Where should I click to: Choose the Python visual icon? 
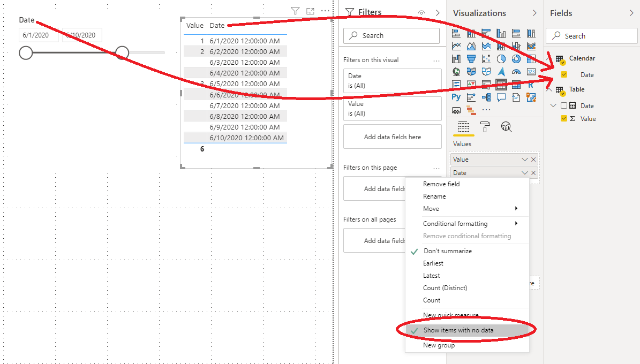456,97
